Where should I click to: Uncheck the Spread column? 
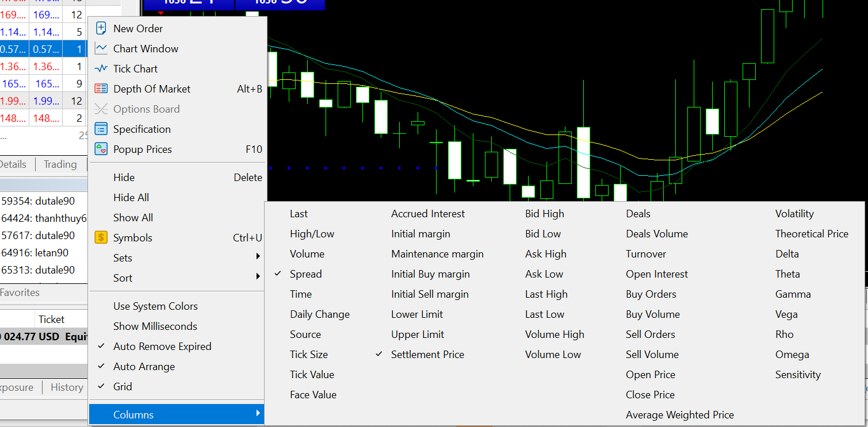click(x=305, y=274)
